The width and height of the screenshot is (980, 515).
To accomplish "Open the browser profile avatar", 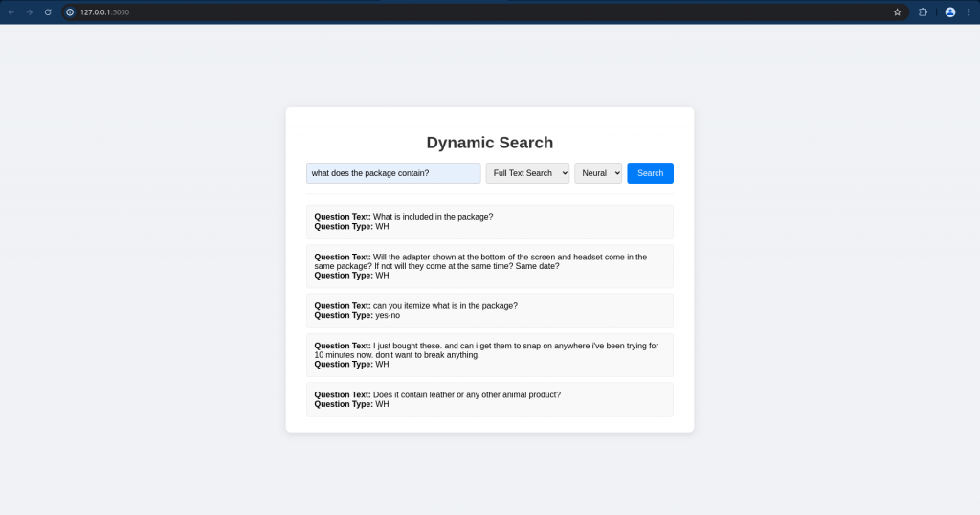I will (x=950, y=12).
